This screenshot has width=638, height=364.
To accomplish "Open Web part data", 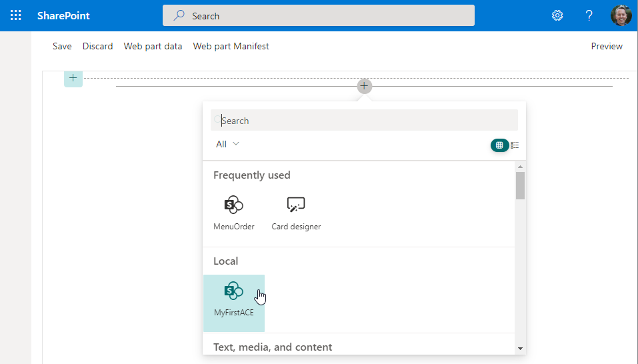I will pos(153,46).
